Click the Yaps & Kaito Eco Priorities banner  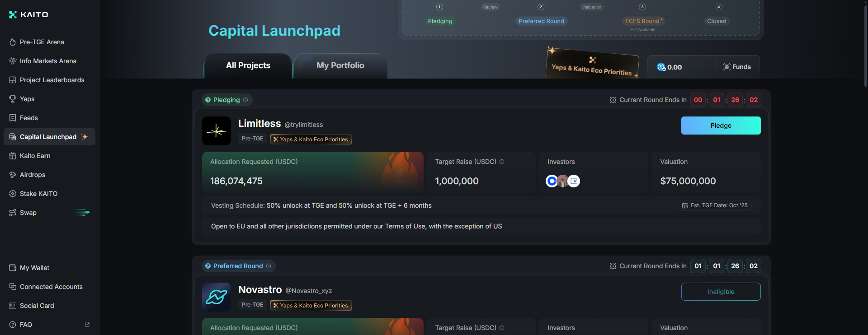(592, 66)
